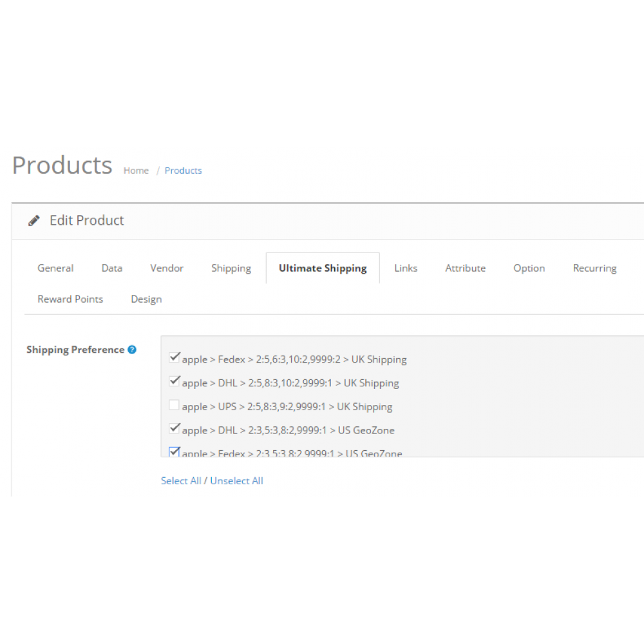Viewport: 644px width, 644px height.
Task: Switch to the Data tab
Action: [111, 268]
